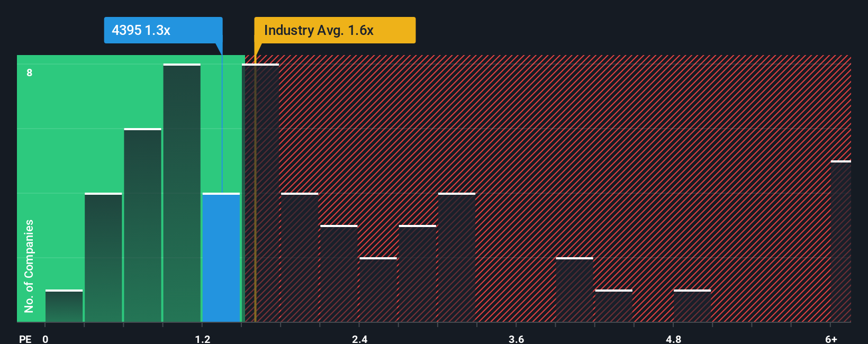The height and width of the screenshot is (344, 868).
Task: Click the 0 x-axis tick label
Action: [x=46, y=339]
